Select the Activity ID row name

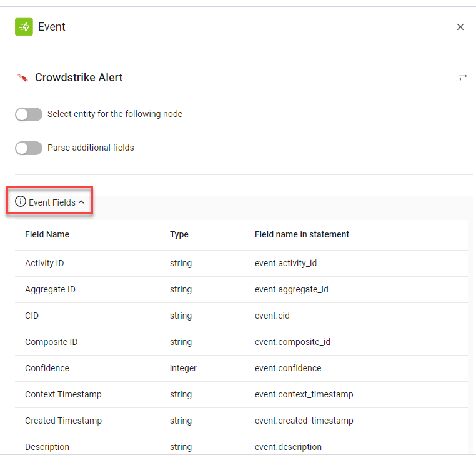coord(44,263)
